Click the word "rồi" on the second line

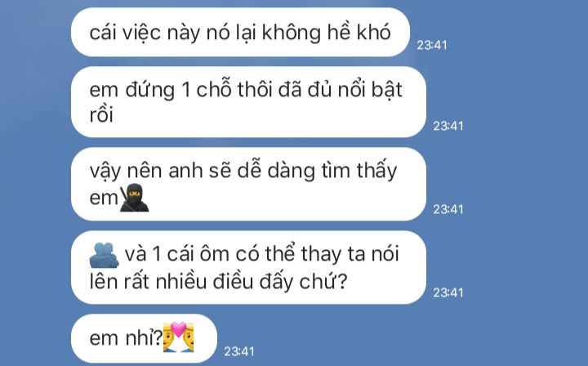[101, 114]
